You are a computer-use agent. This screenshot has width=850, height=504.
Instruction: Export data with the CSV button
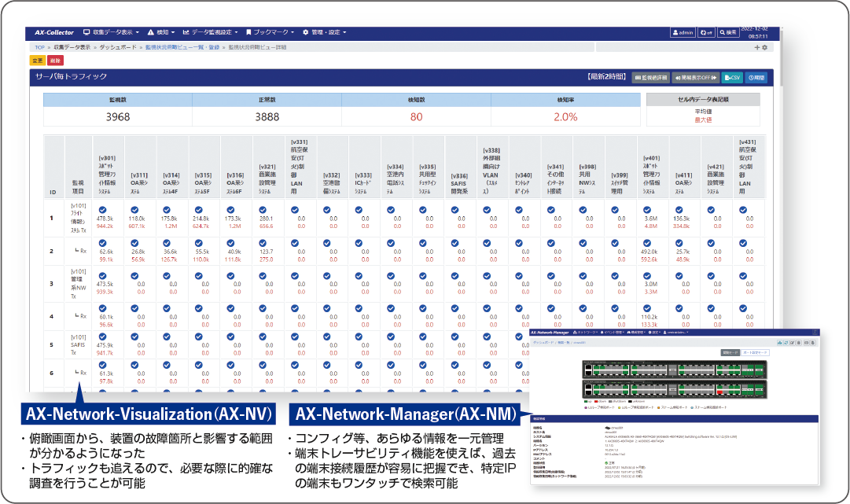pyautogui.click(x=732, y=78)
